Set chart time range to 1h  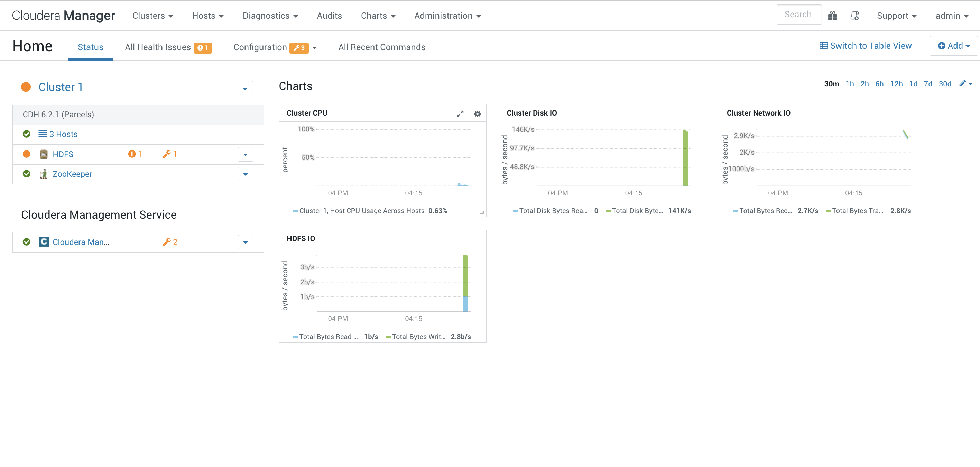850,84
